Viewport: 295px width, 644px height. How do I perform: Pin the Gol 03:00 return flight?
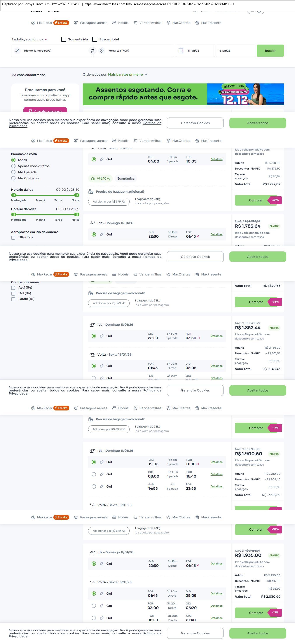click(x=102, y=606)
